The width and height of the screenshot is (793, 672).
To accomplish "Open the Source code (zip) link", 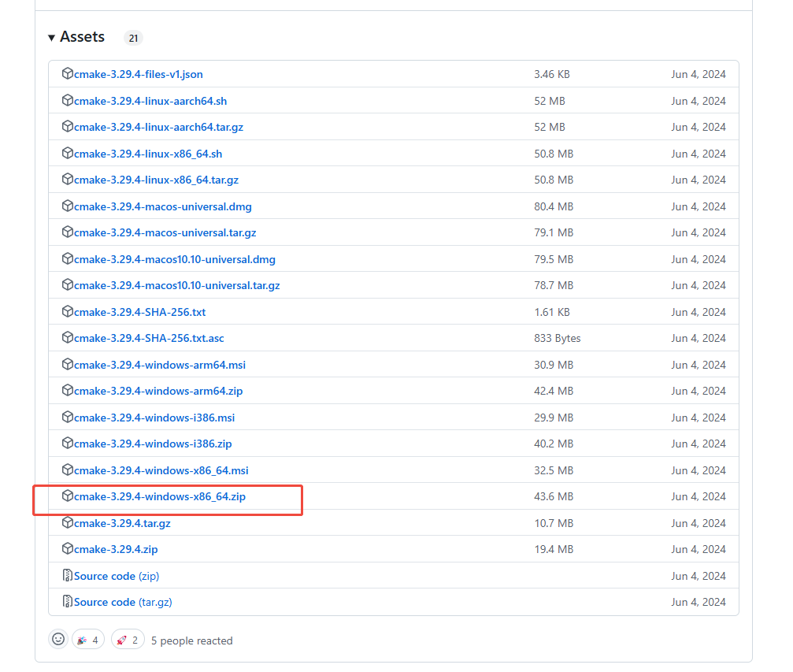I will coord(116,575).
